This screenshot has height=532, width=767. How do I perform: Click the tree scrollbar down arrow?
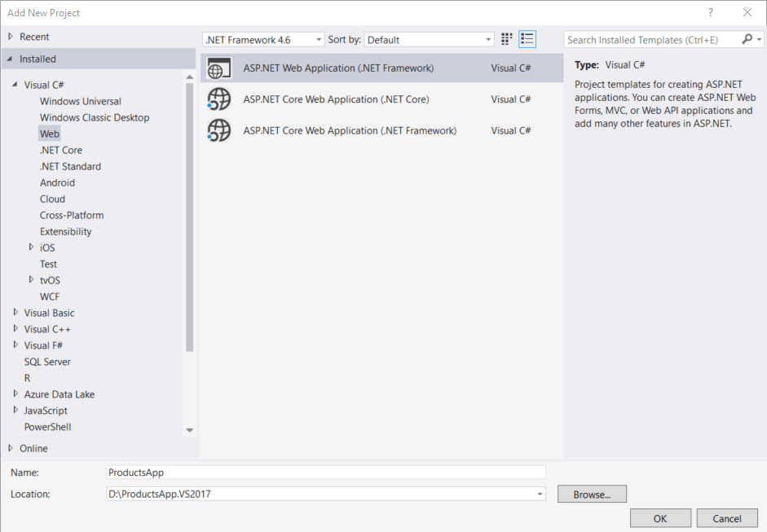(x=189, y=430)
